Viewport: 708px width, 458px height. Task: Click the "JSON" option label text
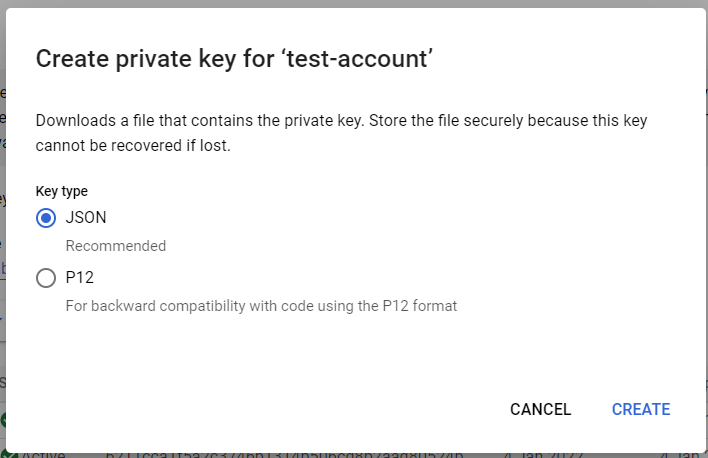click(86, 218)
